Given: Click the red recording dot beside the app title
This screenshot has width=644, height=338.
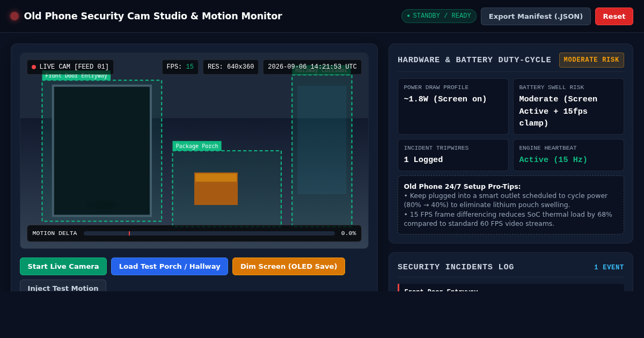Looking at the screenshot, I should [14, 16].
